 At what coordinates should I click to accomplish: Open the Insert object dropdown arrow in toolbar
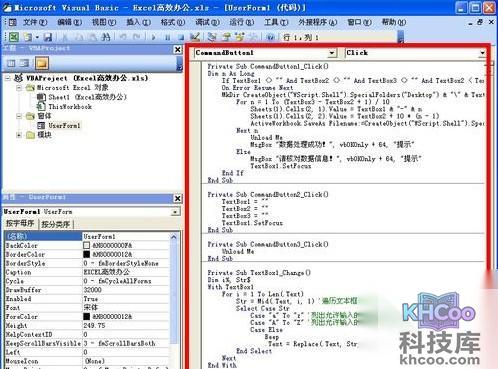37,37
